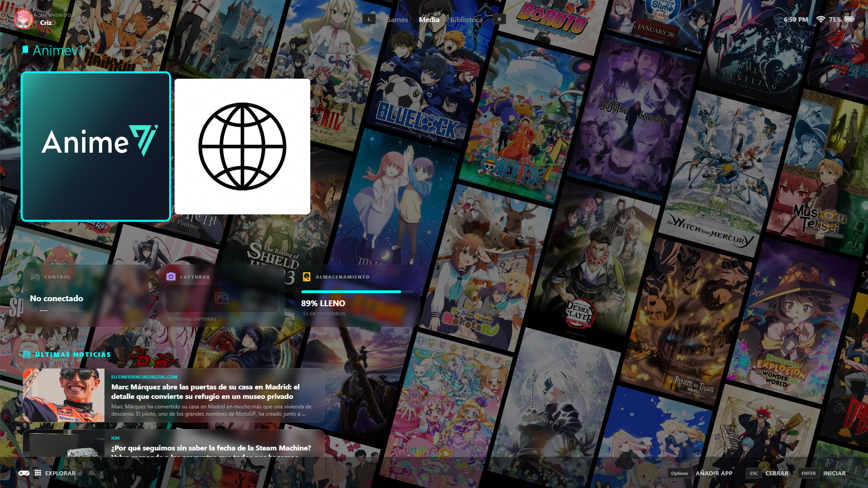Click the Marc Márquez article thumbnail
Viewport: 868px width, 488px height.
point(64,395)
